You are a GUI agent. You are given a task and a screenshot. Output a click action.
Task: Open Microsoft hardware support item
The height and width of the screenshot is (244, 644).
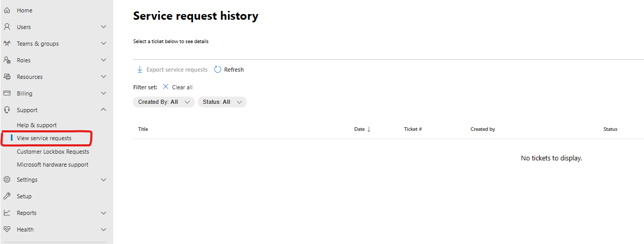52,165
